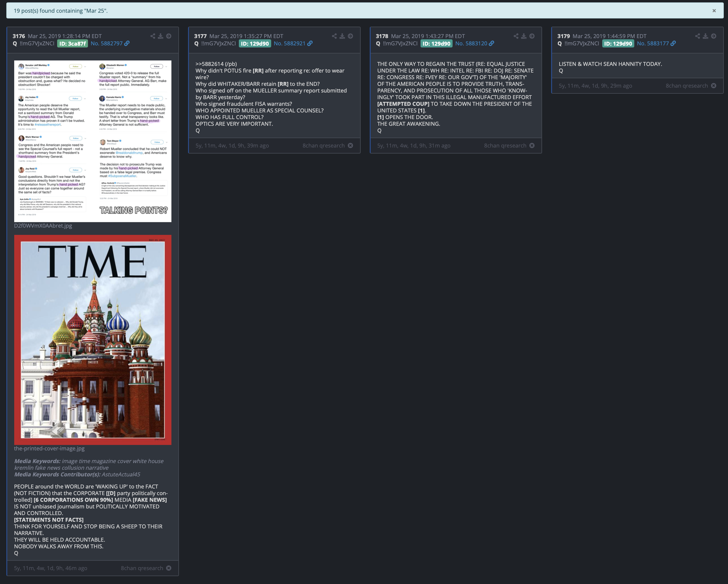Viewport: 728px width, 584px height.
Task: Click download icon on post 3177
Action: [x=343, y=36]
